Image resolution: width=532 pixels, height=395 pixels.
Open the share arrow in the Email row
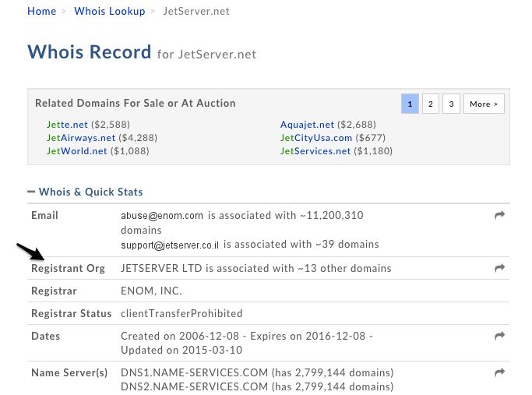point(499,215)
